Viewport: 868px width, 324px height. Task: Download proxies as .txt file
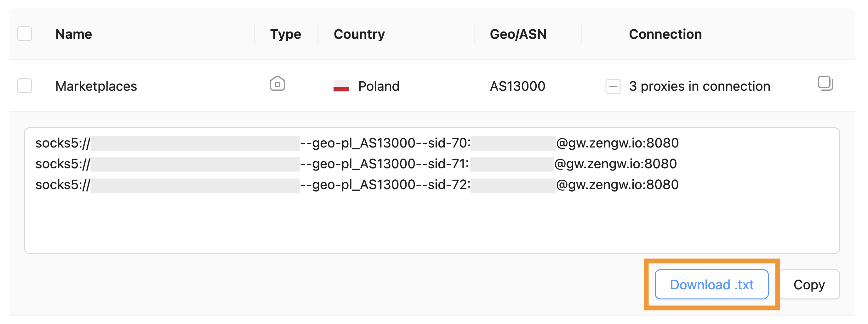(711, 284)
